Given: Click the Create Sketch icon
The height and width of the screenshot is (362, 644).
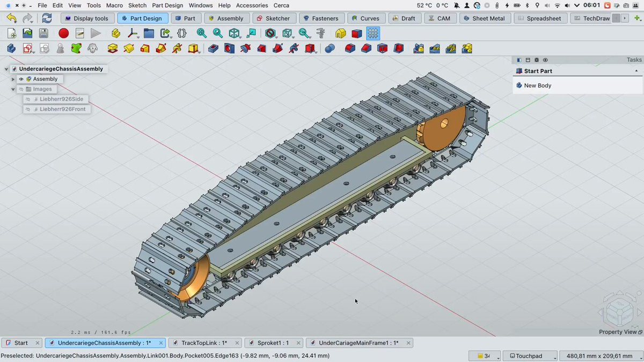Looking at the screenshot, I should click(x=27, y=48).
